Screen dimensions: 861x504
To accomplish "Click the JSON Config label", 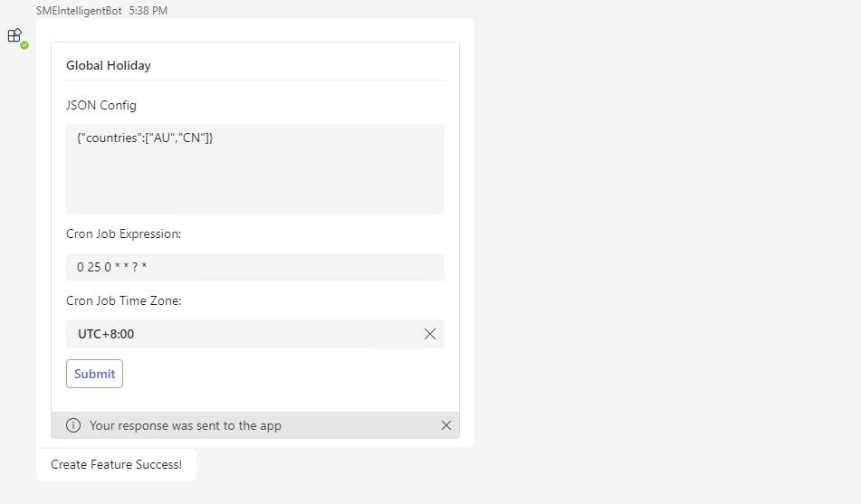I will [x=101, y=105].
